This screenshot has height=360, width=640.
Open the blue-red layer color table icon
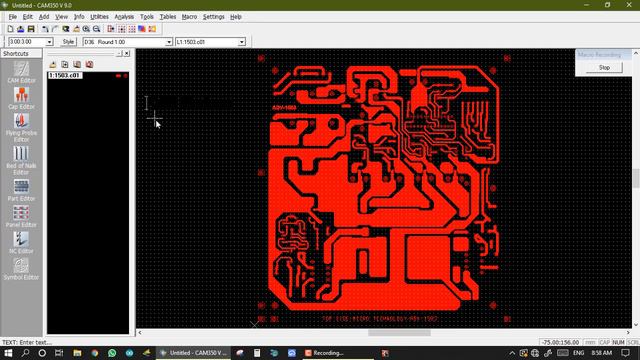(142, 29)
